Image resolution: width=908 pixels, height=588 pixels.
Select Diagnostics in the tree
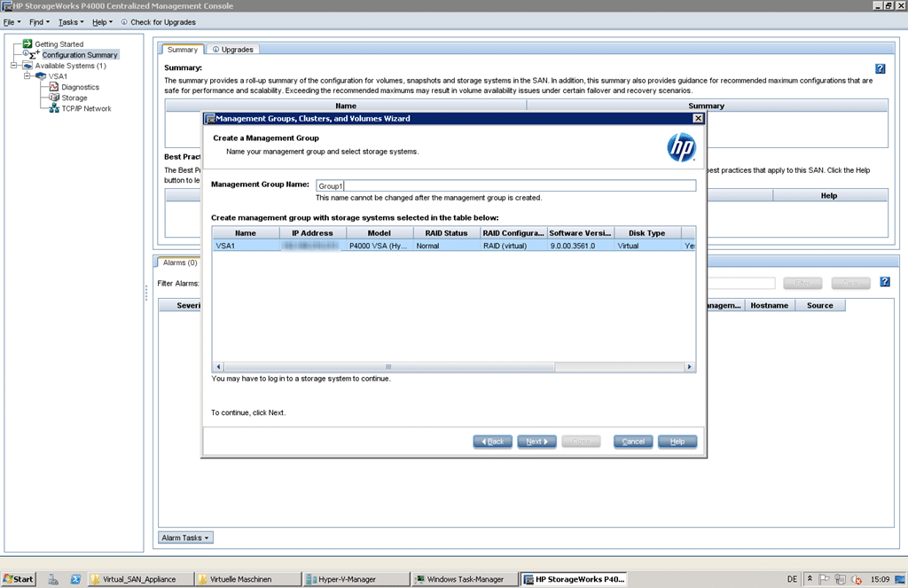[x=81, y=87]
